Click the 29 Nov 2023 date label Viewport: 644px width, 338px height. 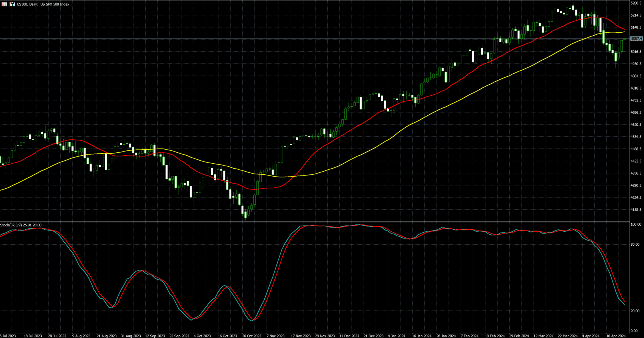325,336
